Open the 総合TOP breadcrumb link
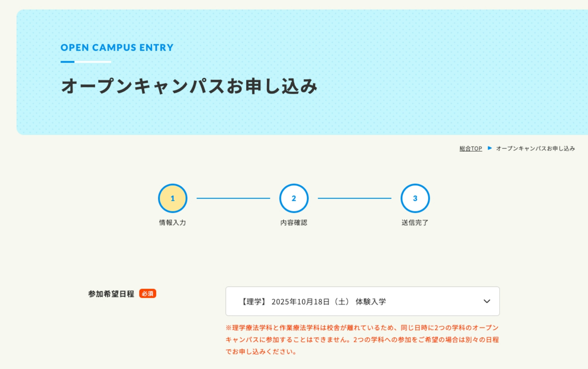The height and width of the screenshot is (369, 588). [471, 148]
